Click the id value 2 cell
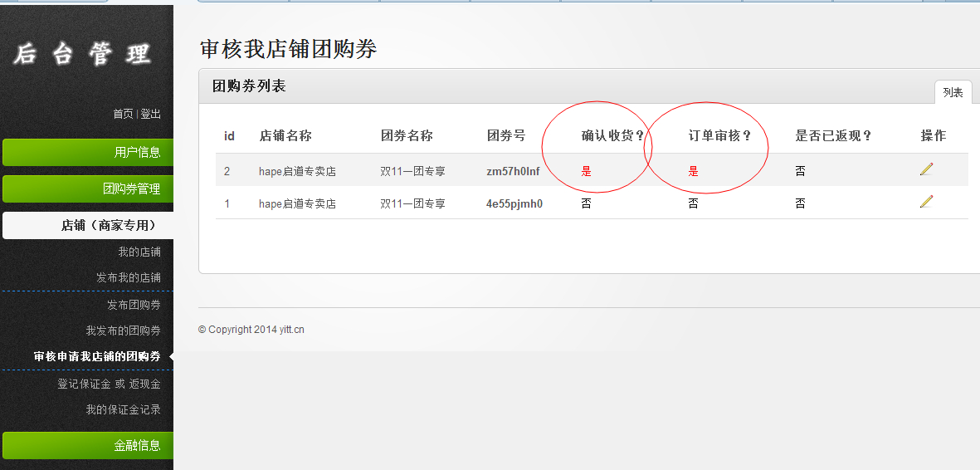The height and width of the screenshot is (470, 980). click(x=227, y=172)
